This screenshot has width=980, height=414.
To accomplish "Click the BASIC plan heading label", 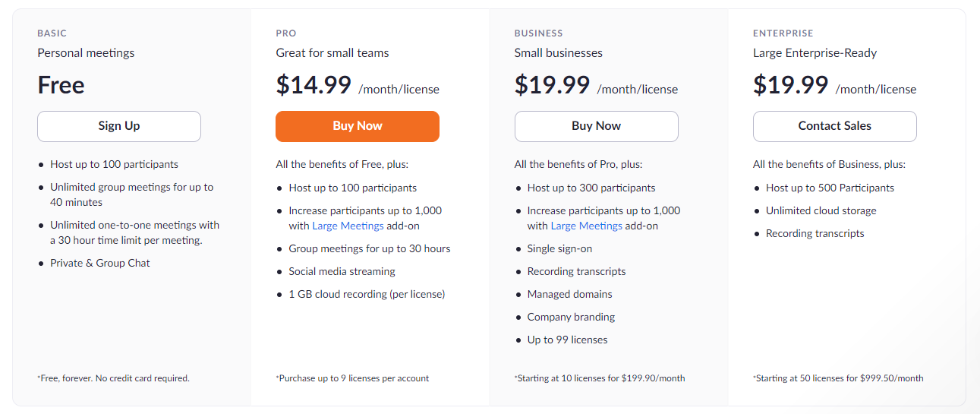I will pos(52,33).
